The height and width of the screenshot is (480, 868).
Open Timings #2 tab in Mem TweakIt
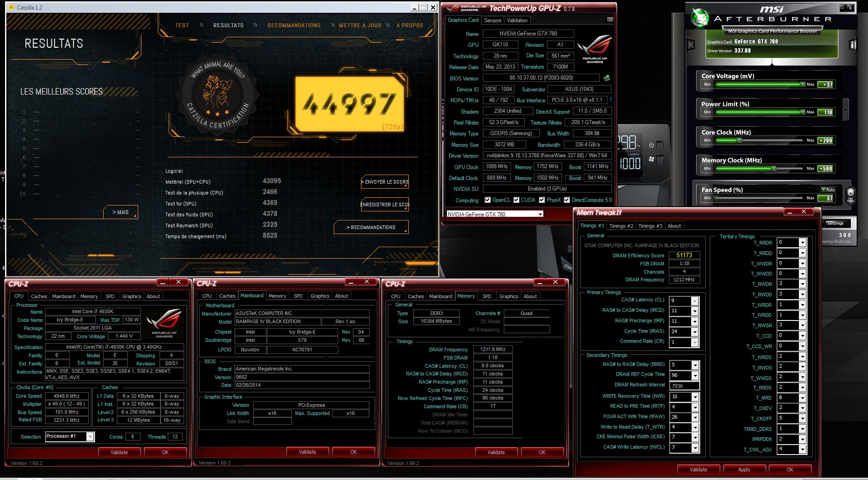pos(621,226)
